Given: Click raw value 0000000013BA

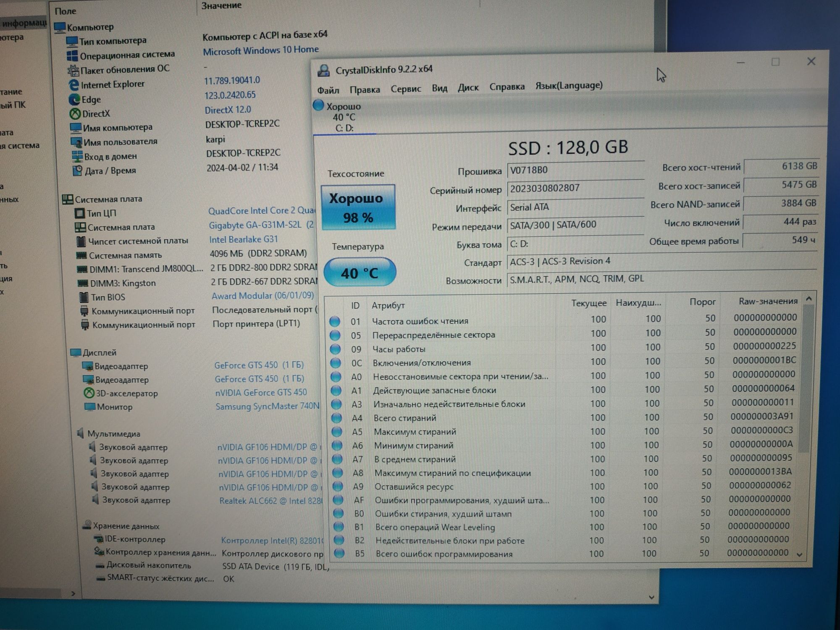Looking at the screenshot, I should pos(760,472).
